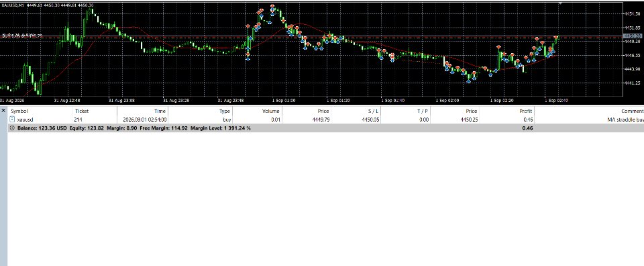Sort trades by the Ticket column header
This screenshot has height=266, width=644.
click(x=82, y=111)
